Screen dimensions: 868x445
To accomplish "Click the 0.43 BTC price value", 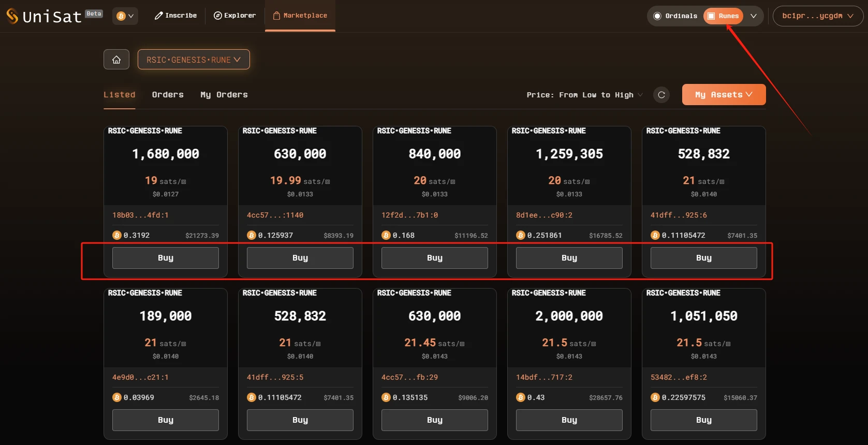I will pos(536,397).
